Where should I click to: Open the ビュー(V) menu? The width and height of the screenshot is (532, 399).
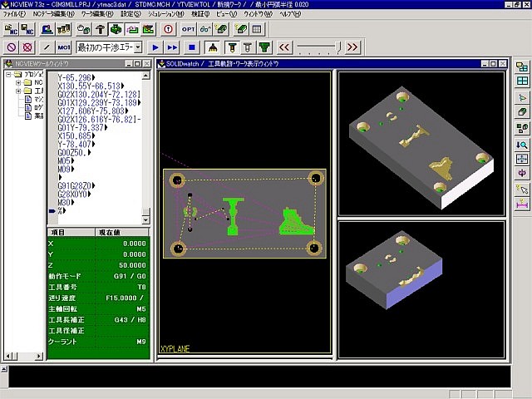click(x=226, y=14)
